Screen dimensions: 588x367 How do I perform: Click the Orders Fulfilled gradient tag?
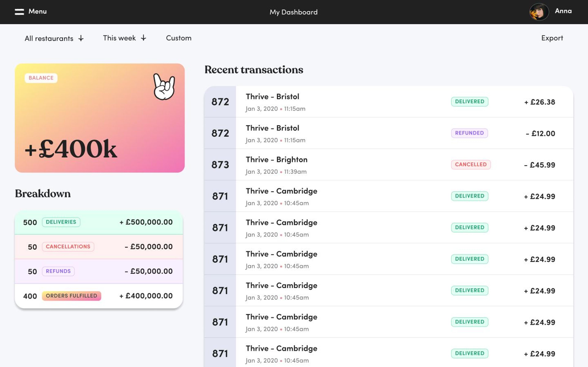click(x=72, y=296)
